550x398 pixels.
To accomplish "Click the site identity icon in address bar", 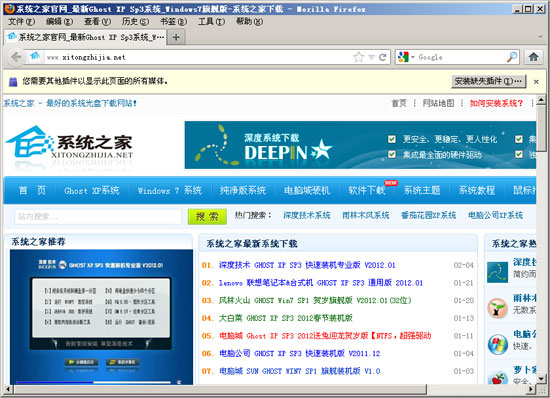I will pyautogui.click(x=35, y=56).
